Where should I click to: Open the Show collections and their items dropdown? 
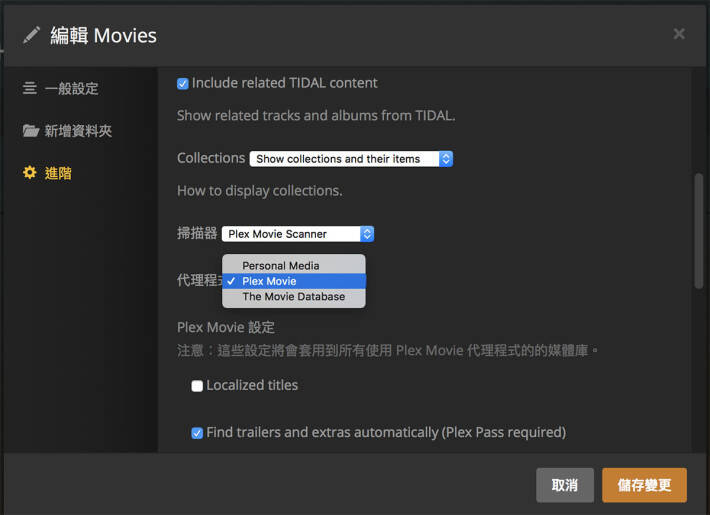click(x=351, y=159)
